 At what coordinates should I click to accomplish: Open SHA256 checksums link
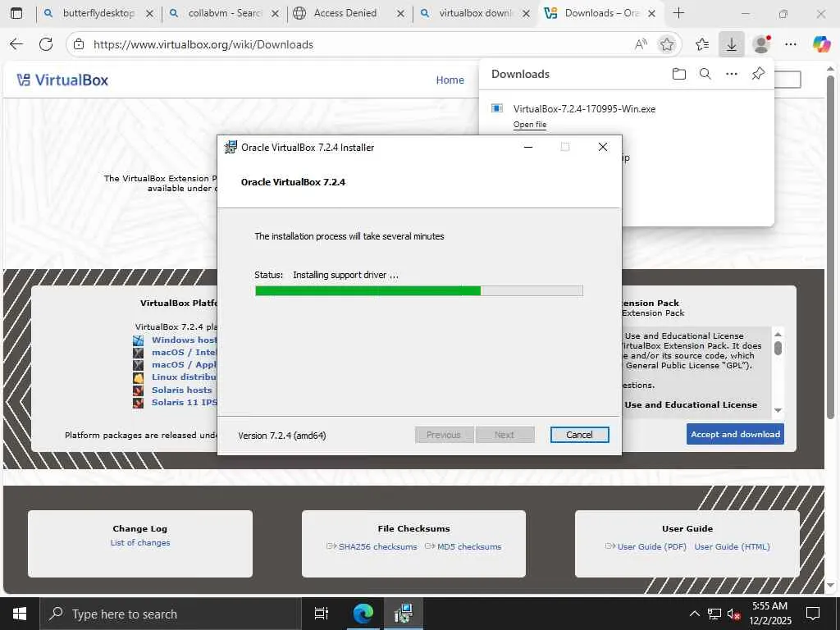click(377, 547)
